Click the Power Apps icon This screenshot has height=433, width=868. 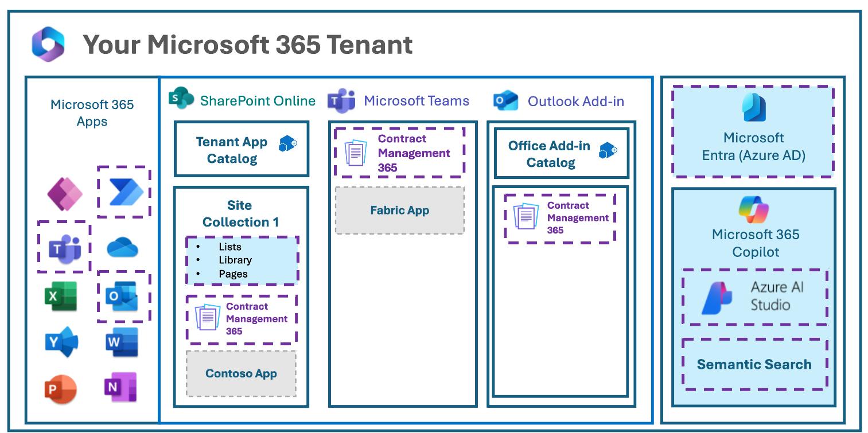click(x=64, y=193)
